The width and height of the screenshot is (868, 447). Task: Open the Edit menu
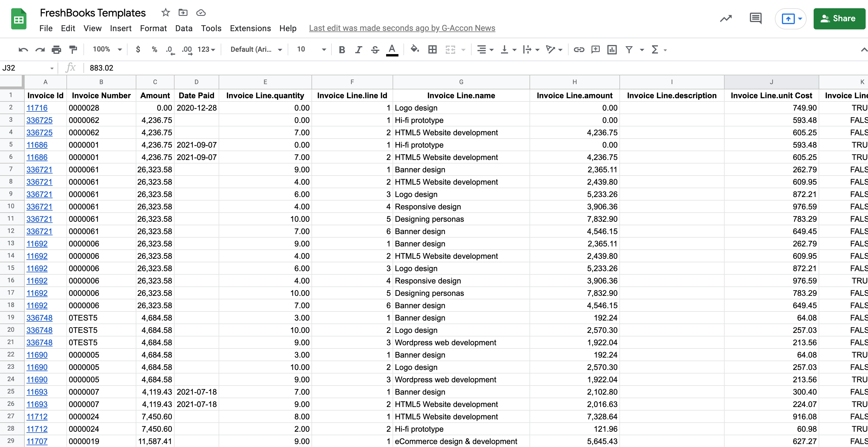point(68,28)
